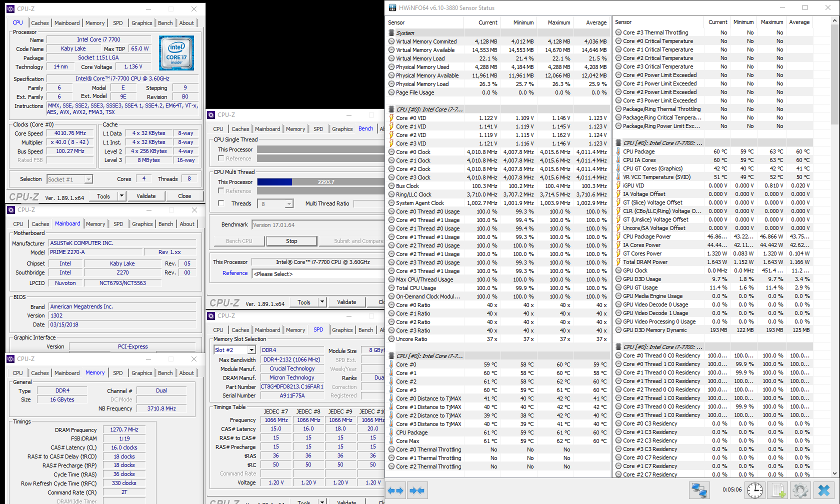Select the icon beside Page File Usage
The height and width of the screenshot is (504, 840).
391,92
